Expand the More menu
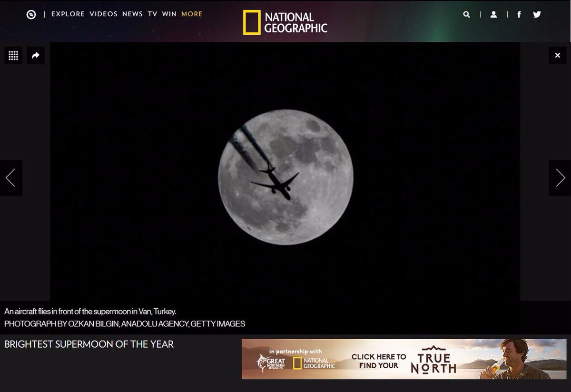 192,14
